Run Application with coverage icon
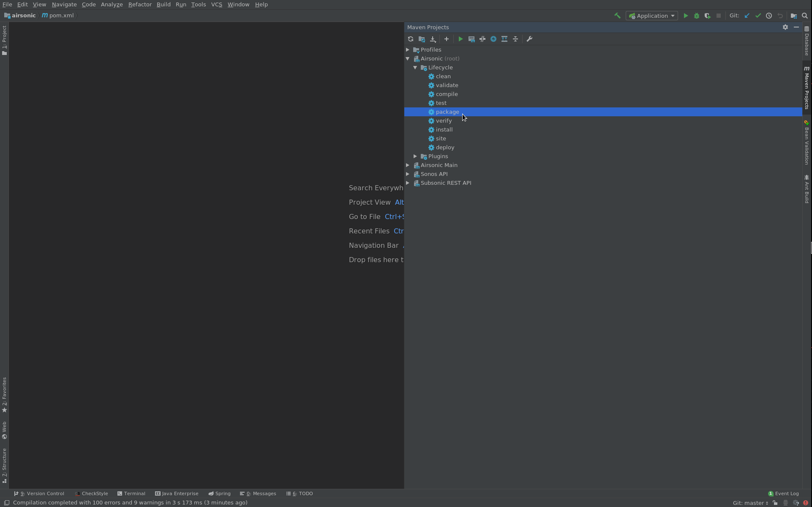 (x=708, y=16)
